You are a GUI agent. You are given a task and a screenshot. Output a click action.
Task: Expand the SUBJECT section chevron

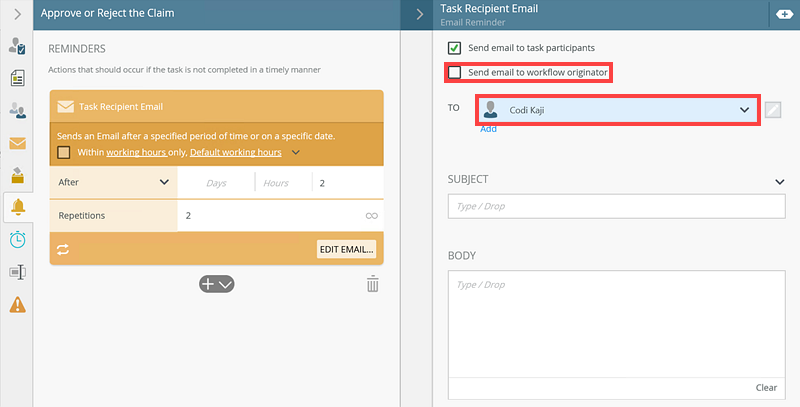click(780, 182)
